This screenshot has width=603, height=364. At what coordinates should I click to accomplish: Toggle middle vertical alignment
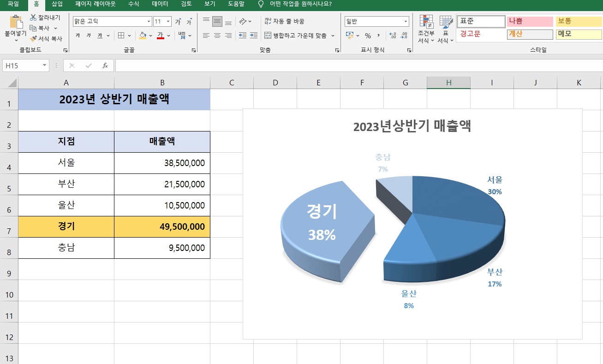(217, 21)
